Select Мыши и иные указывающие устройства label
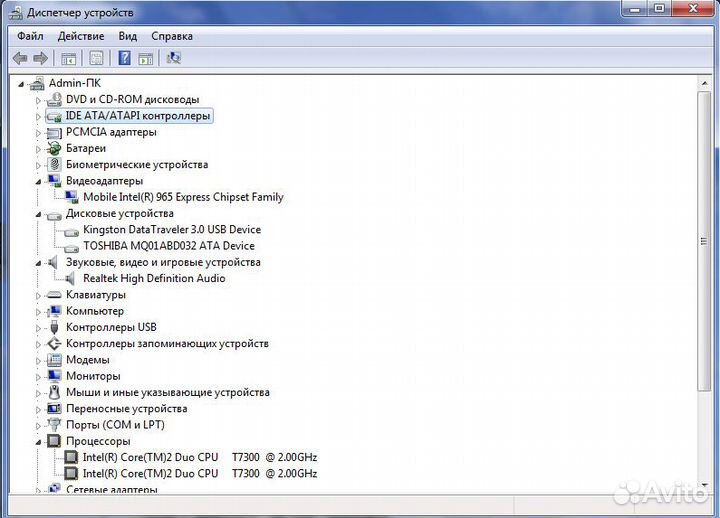Viewport: 720px width, 518px height. (168, 392)
